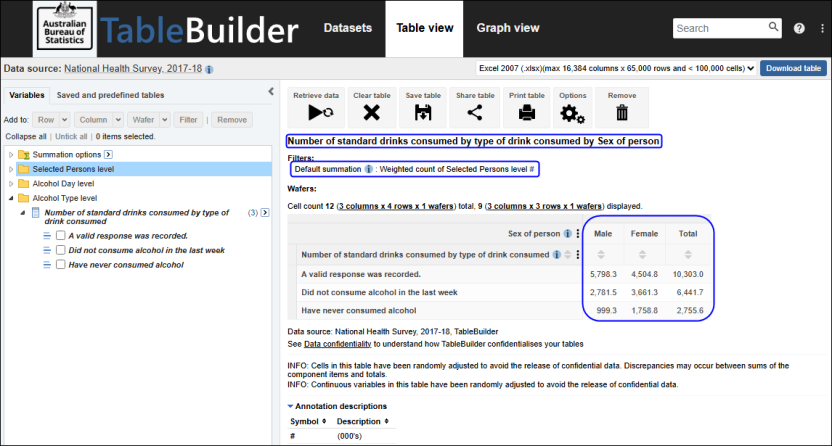Clear the table with the X icon
The image size is (832, 446).
371,112
